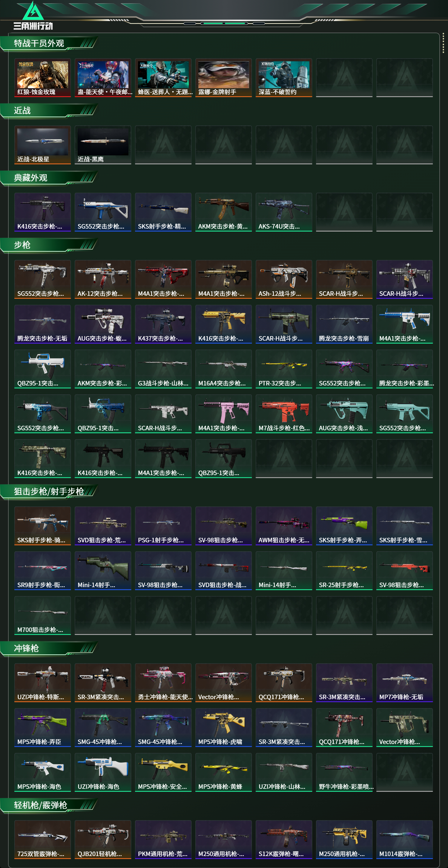This screenshot has height=868, width=448.
Task: Pick the MP5冲锋枪-虎啸 SMG icon
Action: [x=223, y=728]
